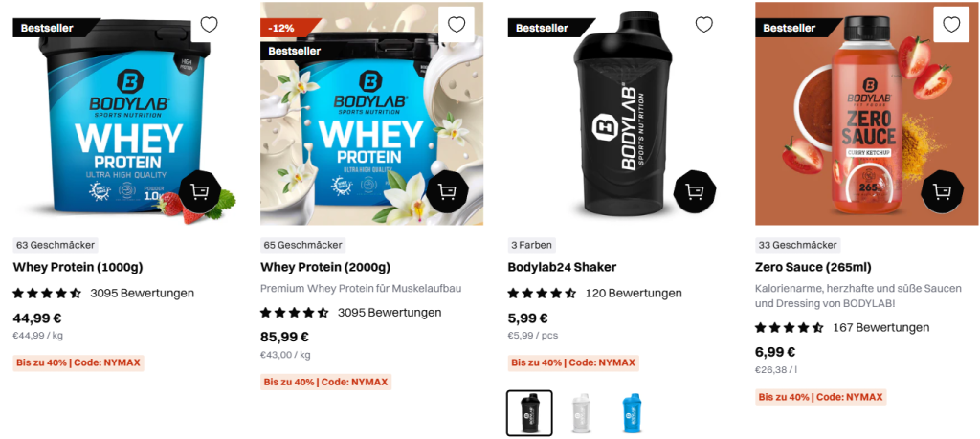Screen dimensions: 980x439
Task: Favorite the Whey Protein (2000g) heart icon
Action: (457, 25)
